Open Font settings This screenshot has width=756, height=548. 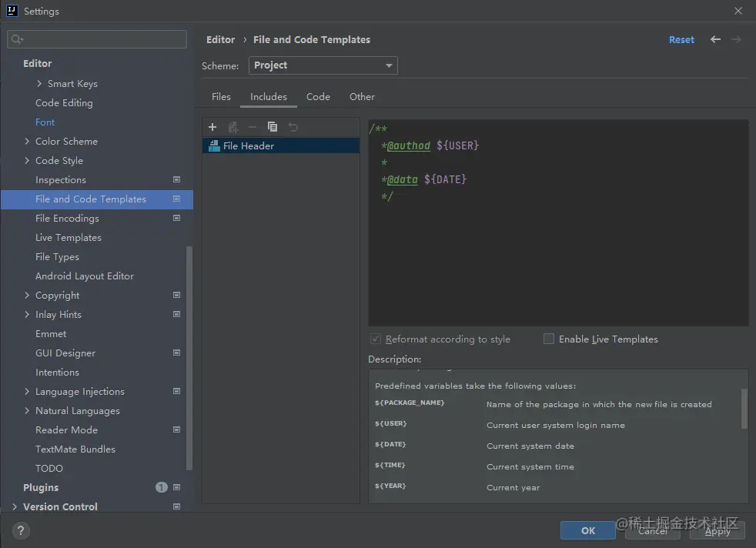(x=45, y=122)
